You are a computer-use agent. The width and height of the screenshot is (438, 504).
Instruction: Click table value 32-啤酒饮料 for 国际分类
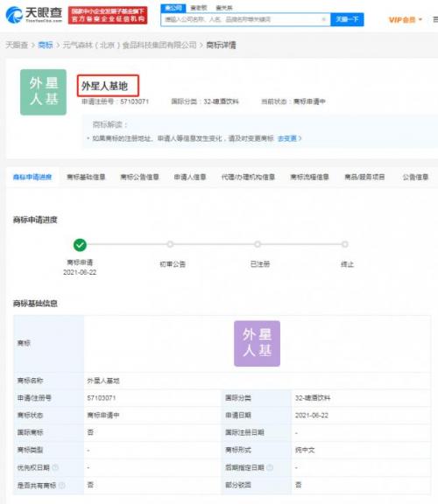(x=313, y=398)
